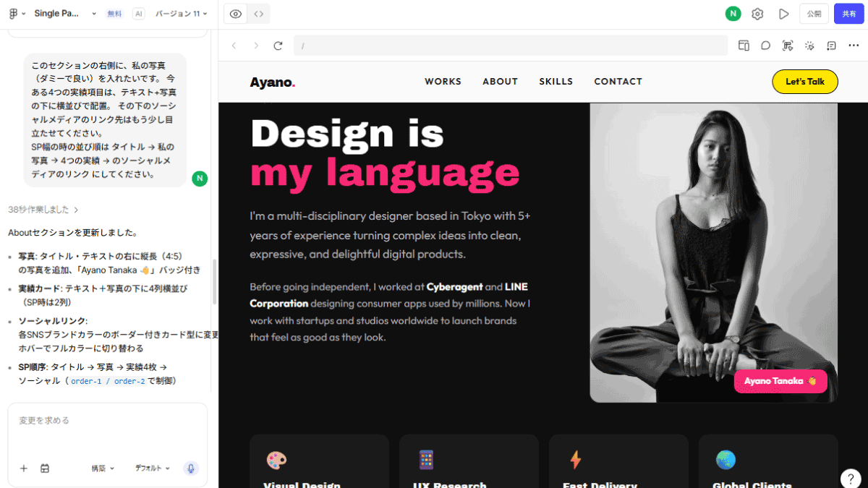Click the question mark help button
868x488 pixels.
tap(851, 478)
